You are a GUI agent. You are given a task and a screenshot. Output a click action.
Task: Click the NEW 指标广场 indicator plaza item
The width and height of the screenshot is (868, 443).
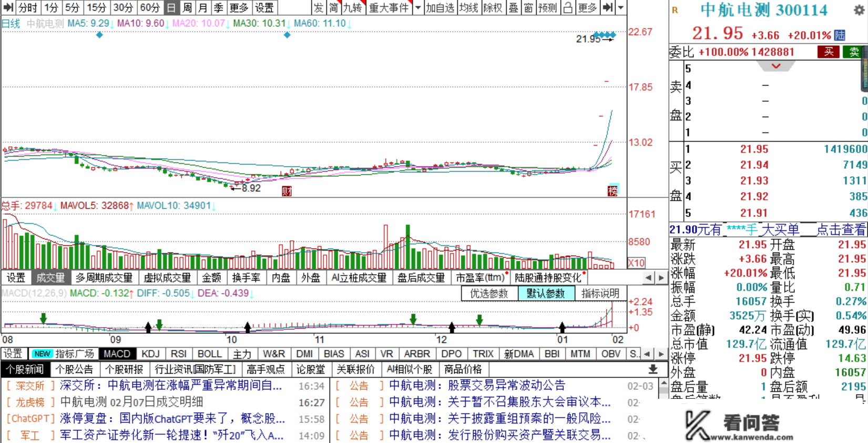(63, 354)
